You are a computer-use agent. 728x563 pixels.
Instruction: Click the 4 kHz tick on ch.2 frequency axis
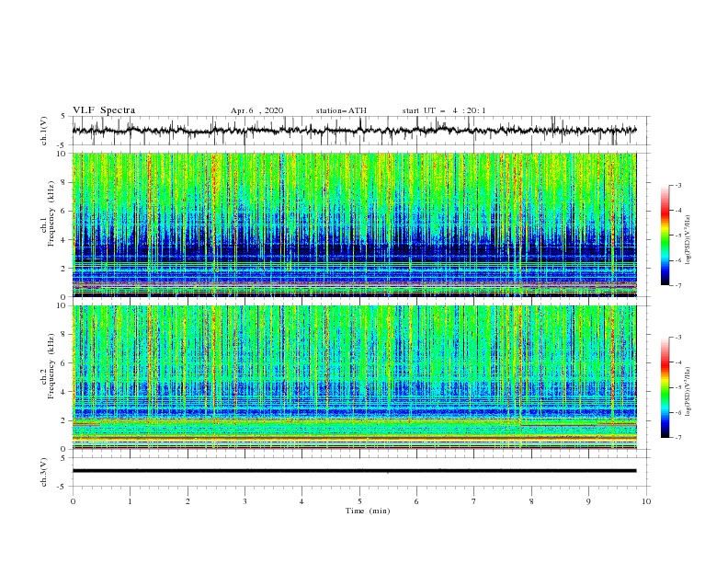click(x=64, y=392)
